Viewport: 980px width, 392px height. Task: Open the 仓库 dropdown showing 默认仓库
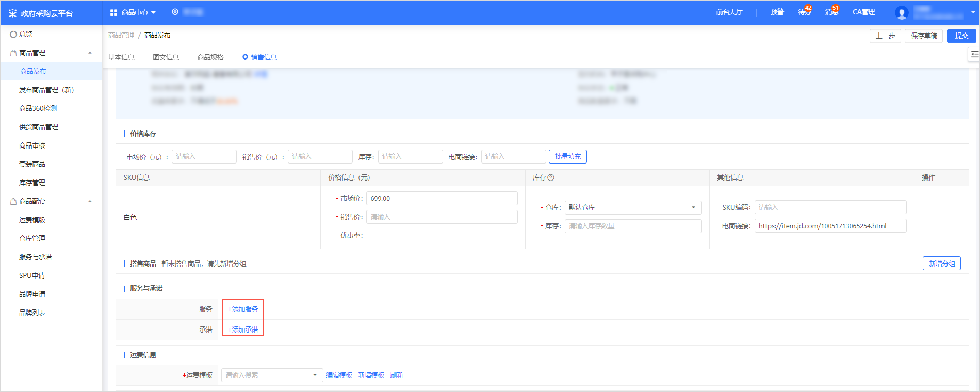[x=633, y=207]
